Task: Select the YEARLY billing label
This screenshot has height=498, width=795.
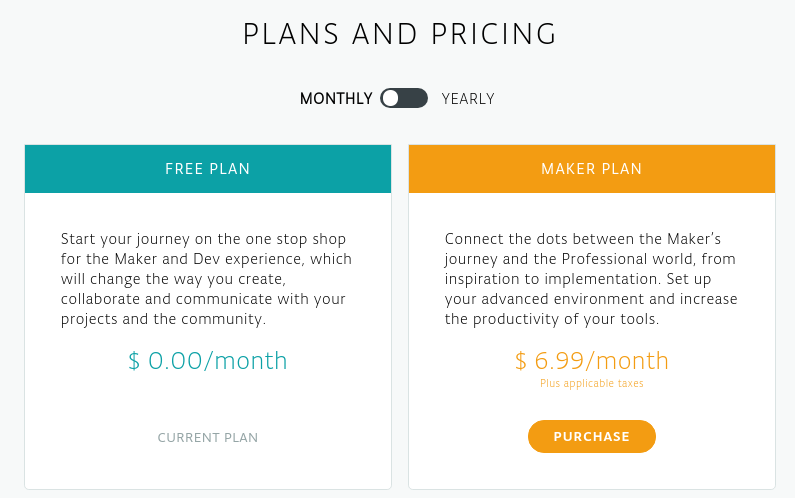Action: coord(468,99)
